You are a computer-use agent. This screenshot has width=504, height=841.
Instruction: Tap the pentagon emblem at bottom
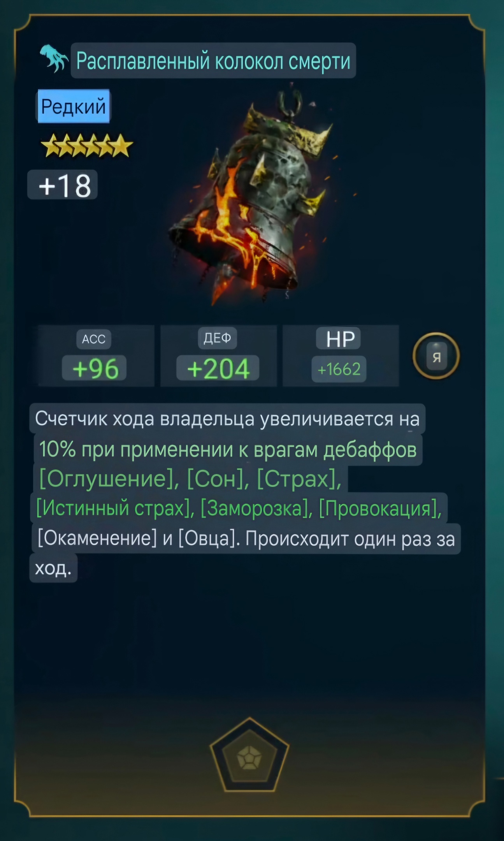pos(249,755)
